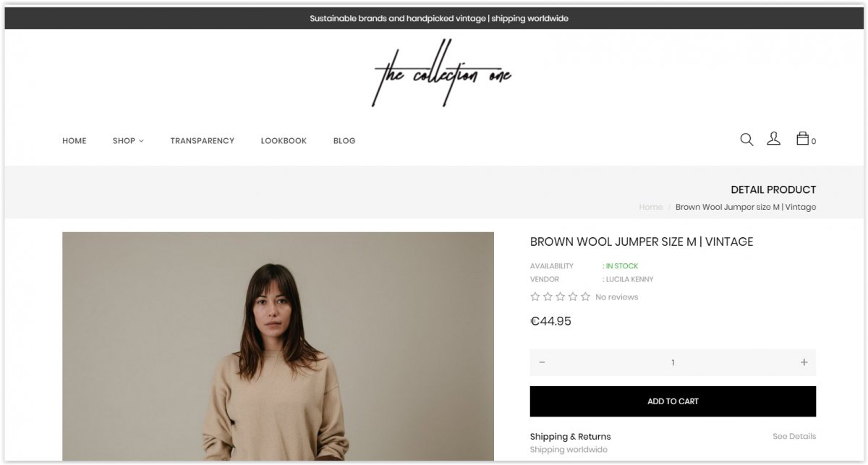The height and width of the screenshot is (465, 868).
Task: Open the brown jumper product photo
Action: 278,346
